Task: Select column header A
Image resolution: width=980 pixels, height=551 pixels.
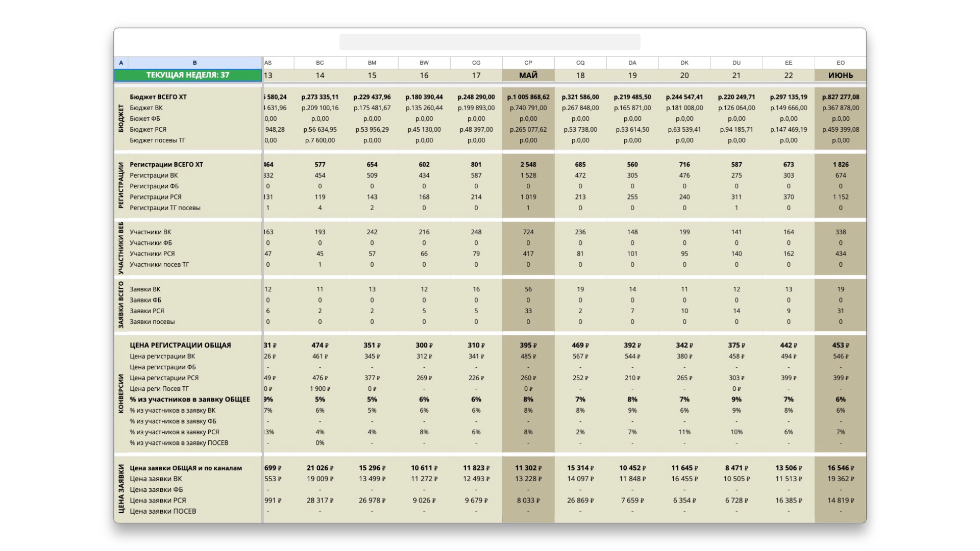Action: click(121, 63)
